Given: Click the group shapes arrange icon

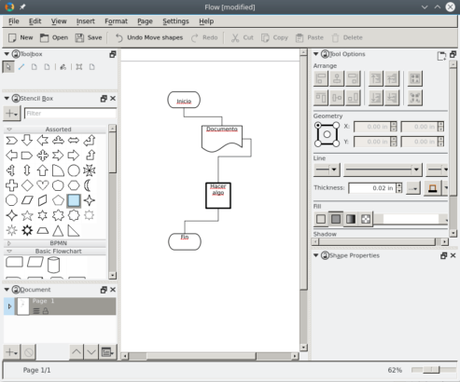Looking at the screenshot, I should (x=415, y=79).
